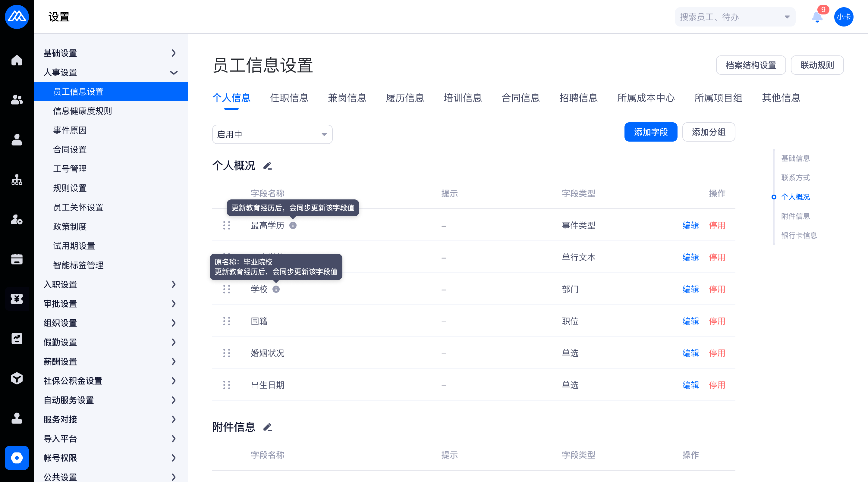This screenshot has width=868, height=482.
Task: Select 信息健康度规则 in sidebar menu
Action: (83, 111)
